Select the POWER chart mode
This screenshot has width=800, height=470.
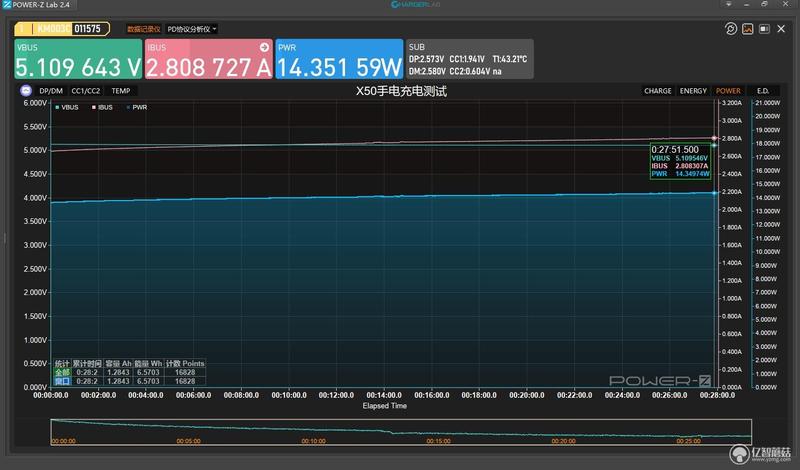tap(728, 91)
